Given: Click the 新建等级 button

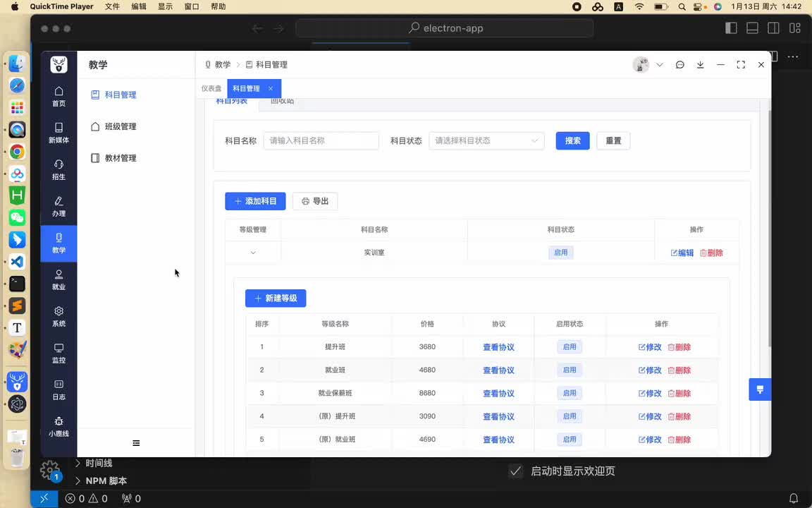Looking at the screenshot, I should (276, 298).
